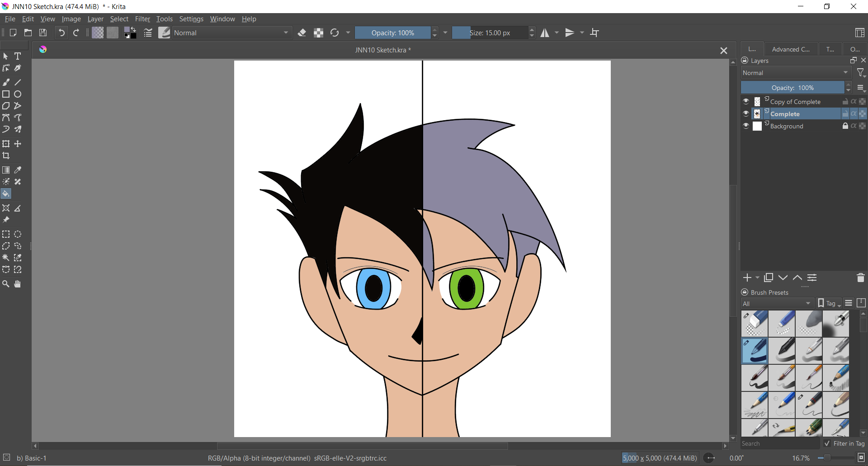868x466 pixels.
Task: Select the Crop tool
Action: [x=6, y=155]
